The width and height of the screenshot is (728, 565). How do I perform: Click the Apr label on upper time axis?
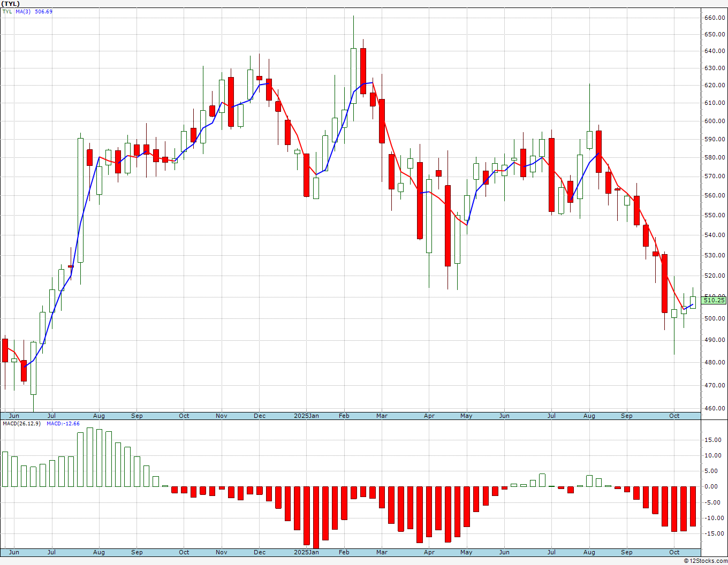click(429, 416)
